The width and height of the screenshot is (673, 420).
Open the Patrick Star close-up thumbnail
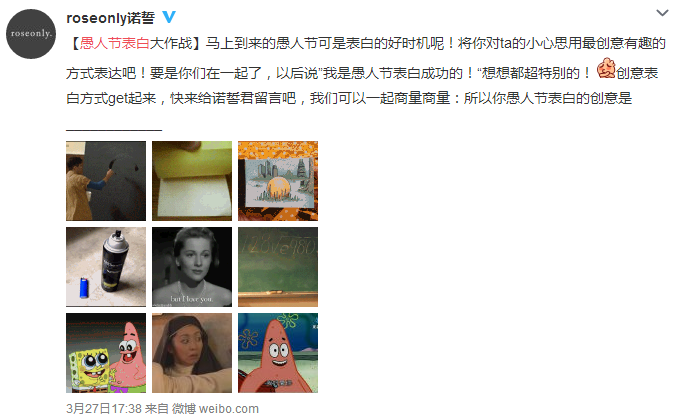pos(278,353)
